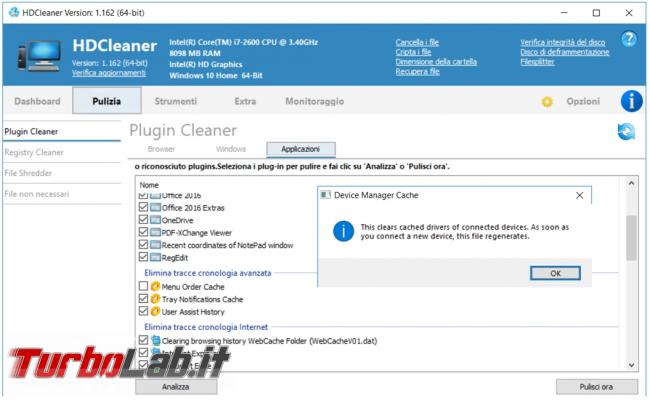Click the Cripta i file link
650x402 pixels.
pos(413,52)
